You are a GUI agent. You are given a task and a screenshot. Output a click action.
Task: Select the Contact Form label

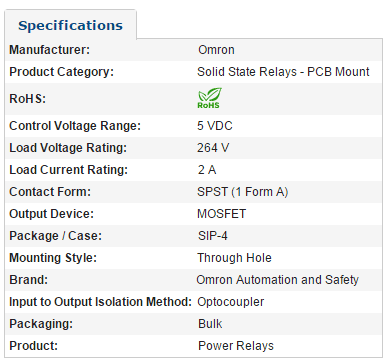click(x=50, y=192)
